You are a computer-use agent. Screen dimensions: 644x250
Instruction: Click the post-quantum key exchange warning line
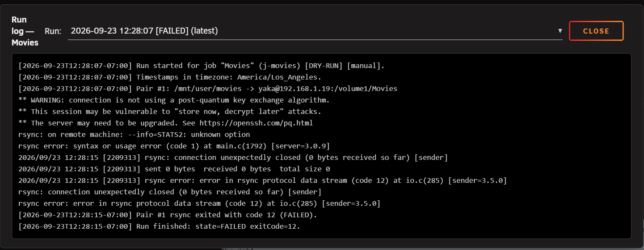[x=174, y=100]
